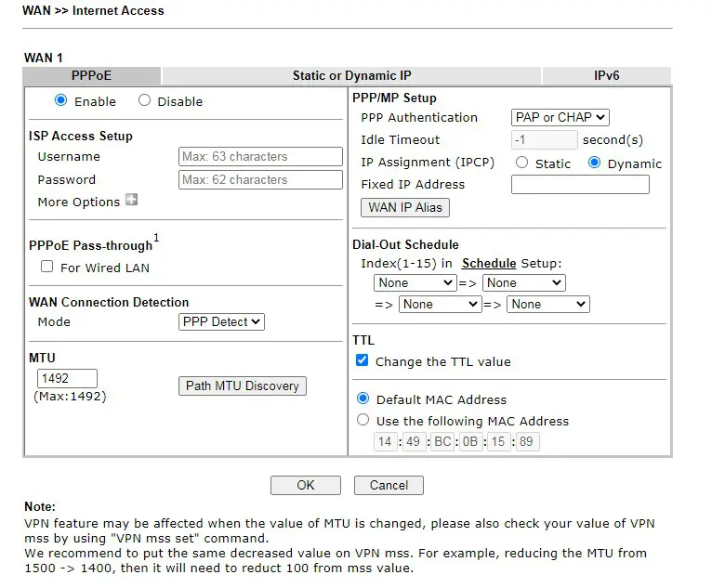Uncheck Change the TTL value
Viewport: 712px width, 588px height.
click(363, 360)
